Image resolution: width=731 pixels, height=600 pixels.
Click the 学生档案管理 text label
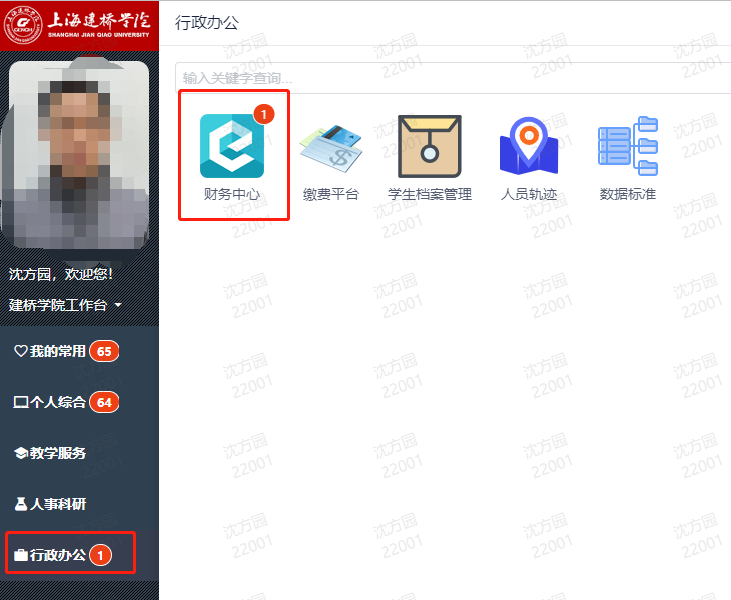[x=430, y=194]
